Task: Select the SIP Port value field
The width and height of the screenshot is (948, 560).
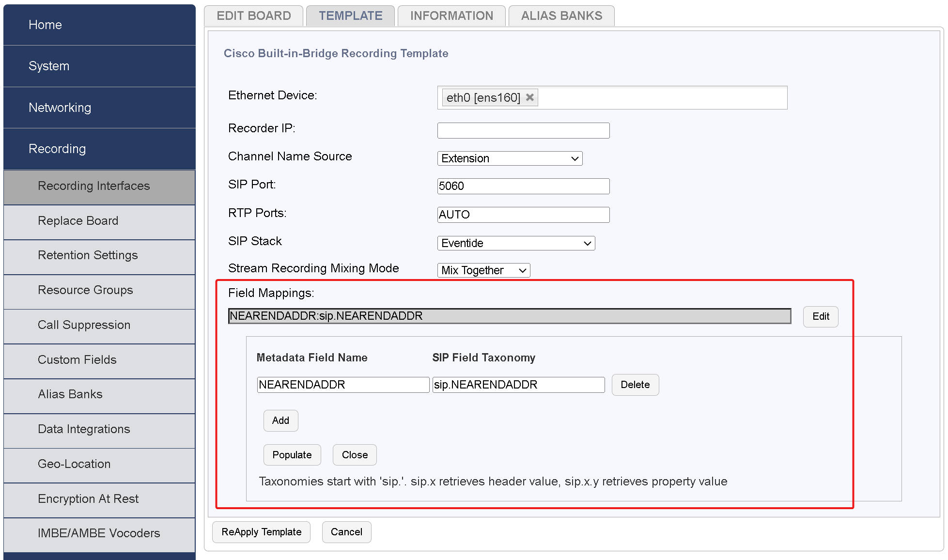Action: click(x=523, y=186)
